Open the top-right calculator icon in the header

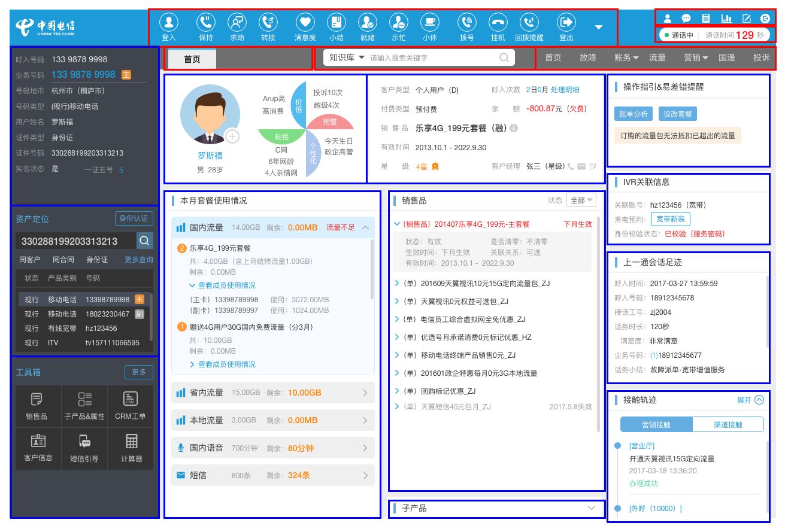point(706,19)
